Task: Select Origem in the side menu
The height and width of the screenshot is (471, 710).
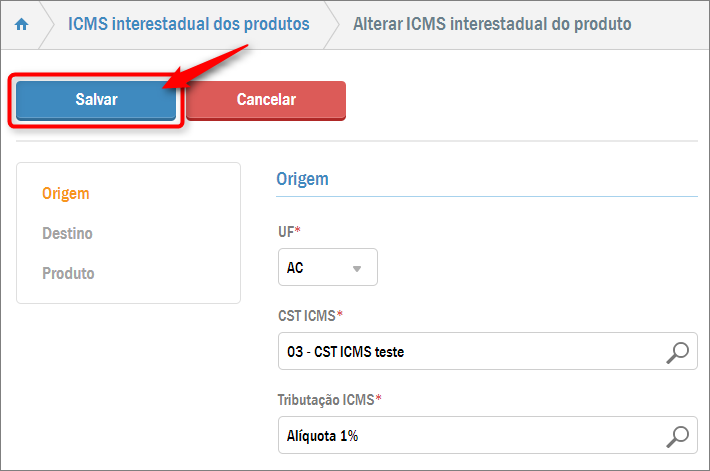Action: [66, 193]
